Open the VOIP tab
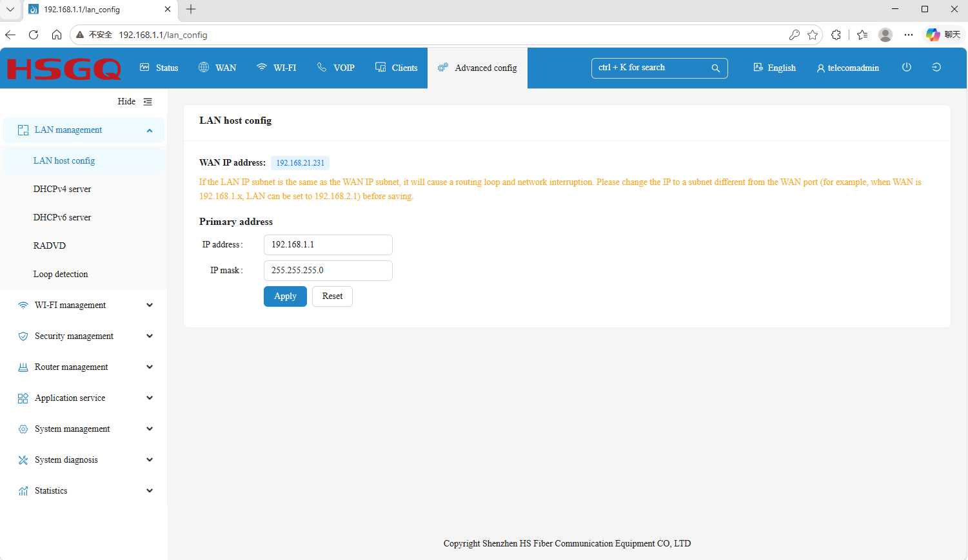 (x=336, y=68)
